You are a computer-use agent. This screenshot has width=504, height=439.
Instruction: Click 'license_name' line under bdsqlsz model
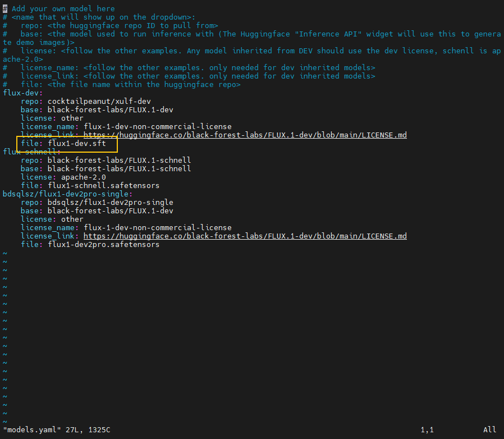tap(126, 228)
